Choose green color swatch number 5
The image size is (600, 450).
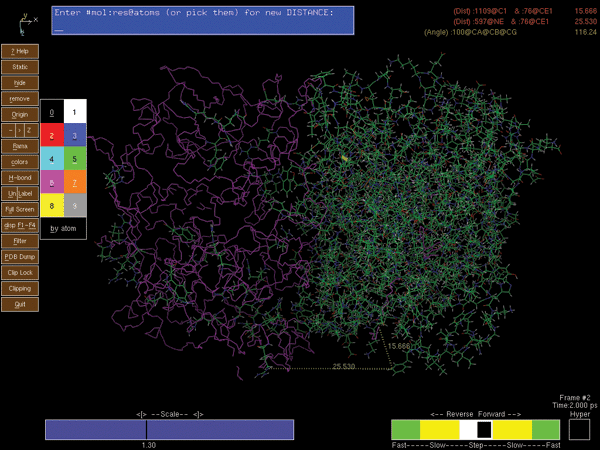75,159
